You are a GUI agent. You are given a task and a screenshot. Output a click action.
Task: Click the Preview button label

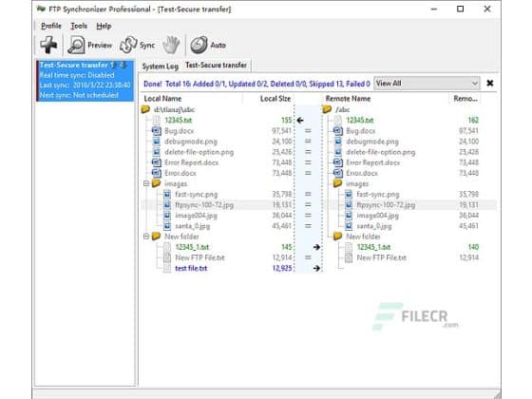tap(100, 46)
